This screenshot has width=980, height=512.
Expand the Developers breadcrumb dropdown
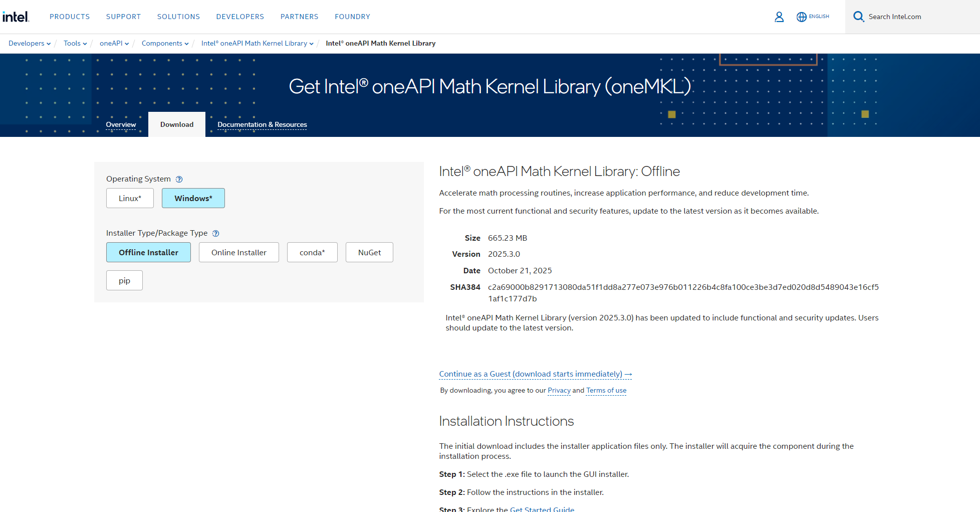tap(30, 44)
